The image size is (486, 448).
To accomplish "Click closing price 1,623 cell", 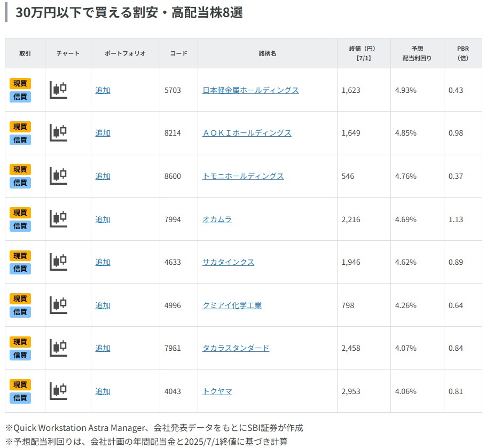I will point(364,90).
